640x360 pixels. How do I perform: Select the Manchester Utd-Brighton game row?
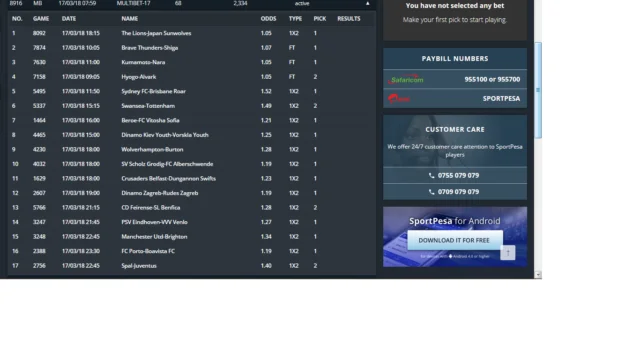pyautogui.click(x=192, y=237)
